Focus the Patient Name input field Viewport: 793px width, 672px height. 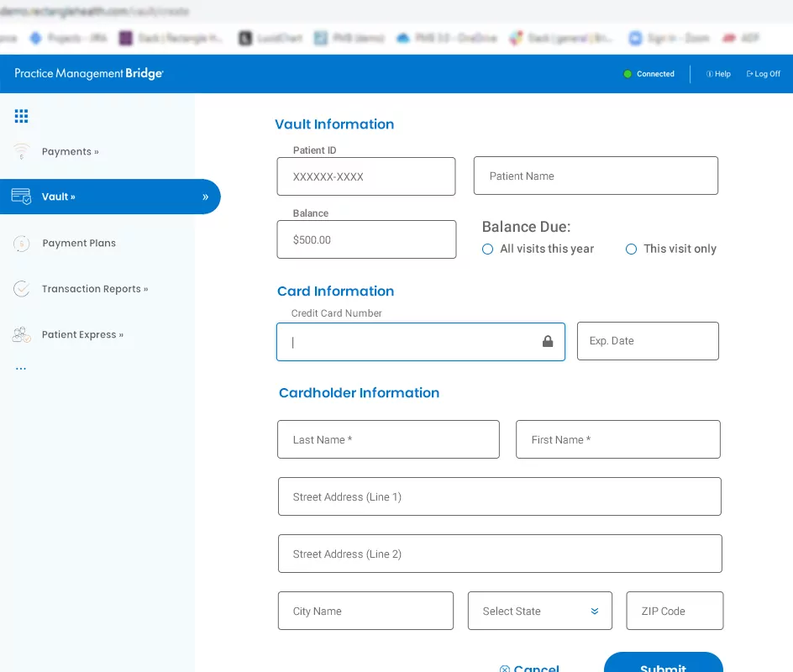pos(596,176)
